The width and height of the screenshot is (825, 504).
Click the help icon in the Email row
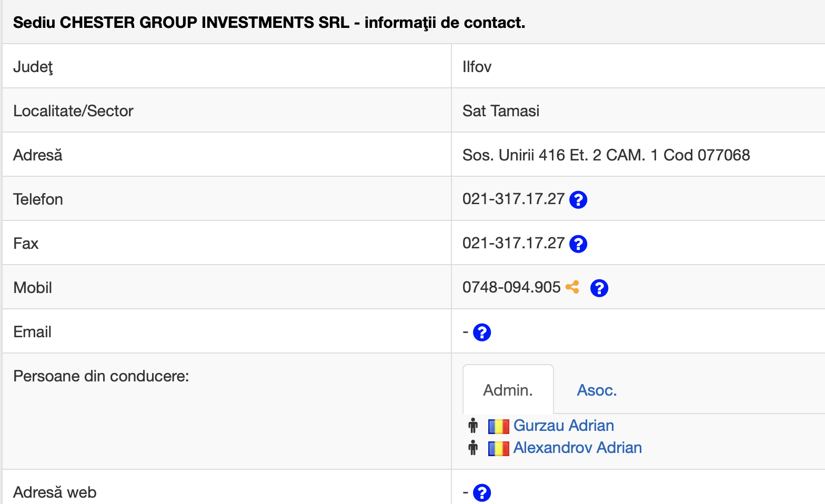481,332
